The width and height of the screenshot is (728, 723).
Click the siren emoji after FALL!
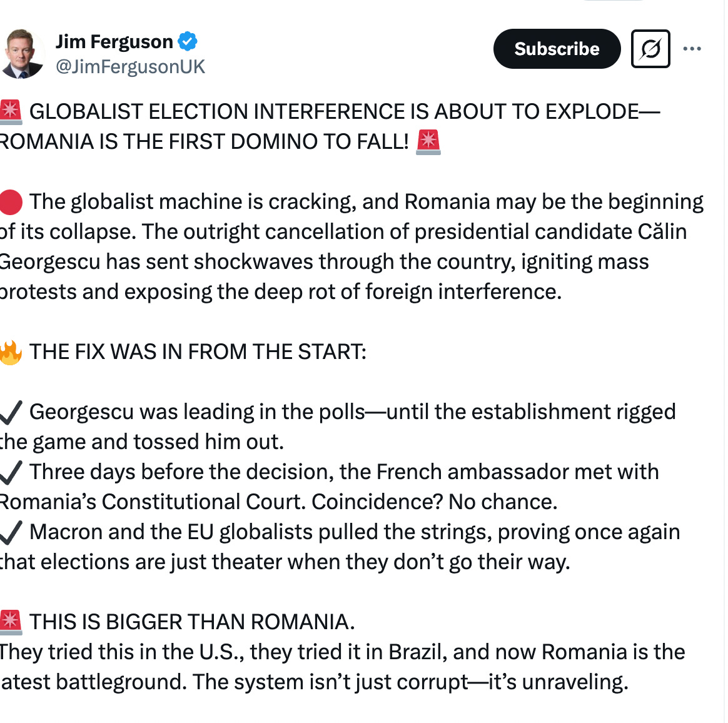428,142
